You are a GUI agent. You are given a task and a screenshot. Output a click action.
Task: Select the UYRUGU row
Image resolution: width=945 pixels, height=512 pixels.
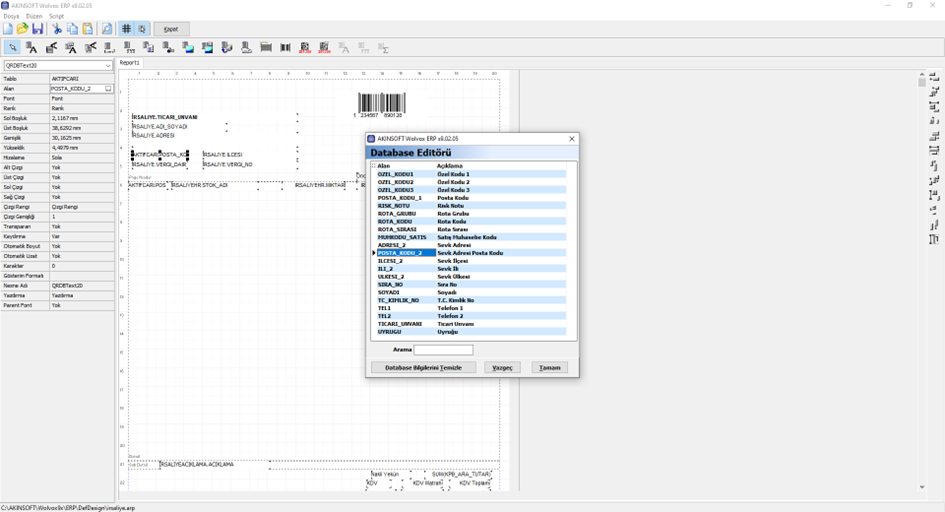(x=471, y=331)
